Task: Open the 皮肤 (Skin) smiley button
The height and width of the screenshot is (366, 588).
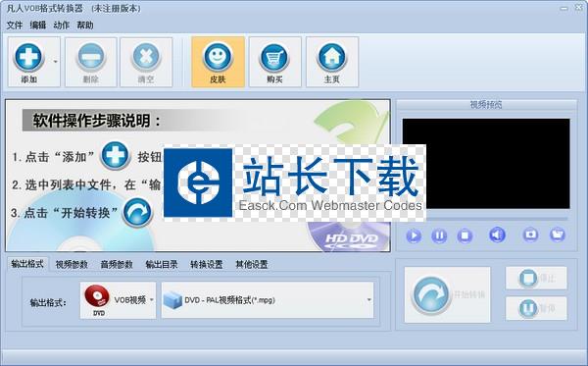Action: click(218, 62)
